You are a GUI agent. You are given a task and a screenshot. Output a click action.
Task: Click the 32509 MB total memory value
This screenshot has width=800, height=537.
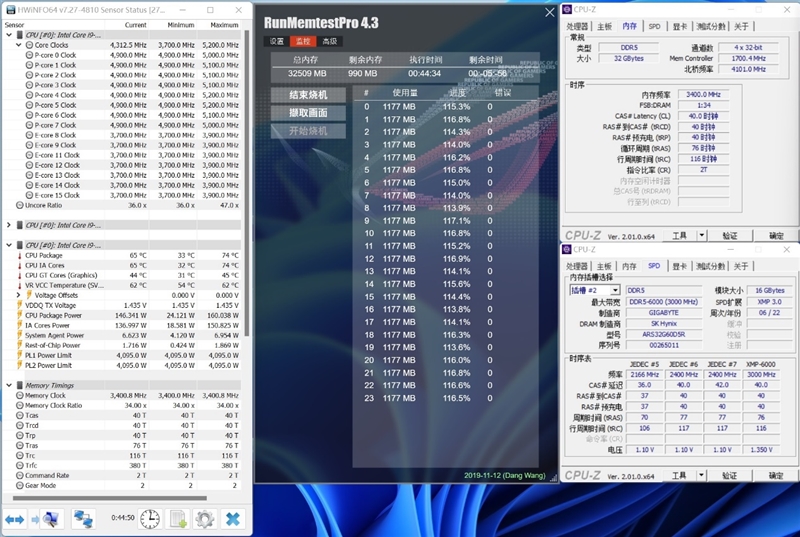coord(307,73)
